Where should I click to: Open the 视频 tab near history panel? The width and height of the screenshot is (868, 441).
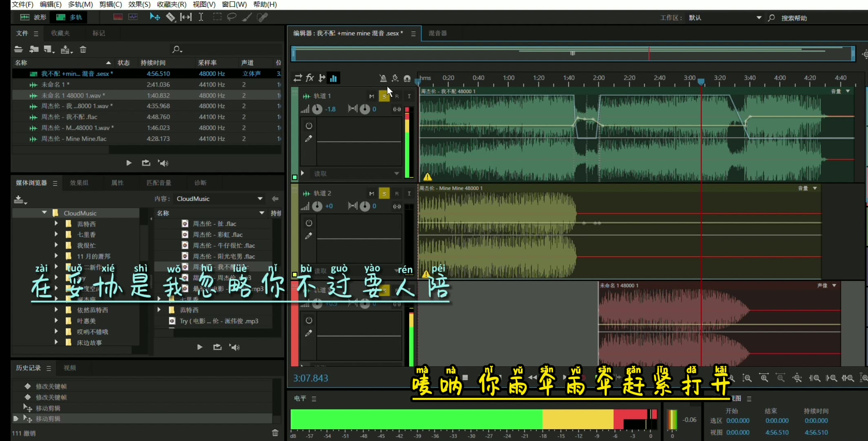coord(70,368)
